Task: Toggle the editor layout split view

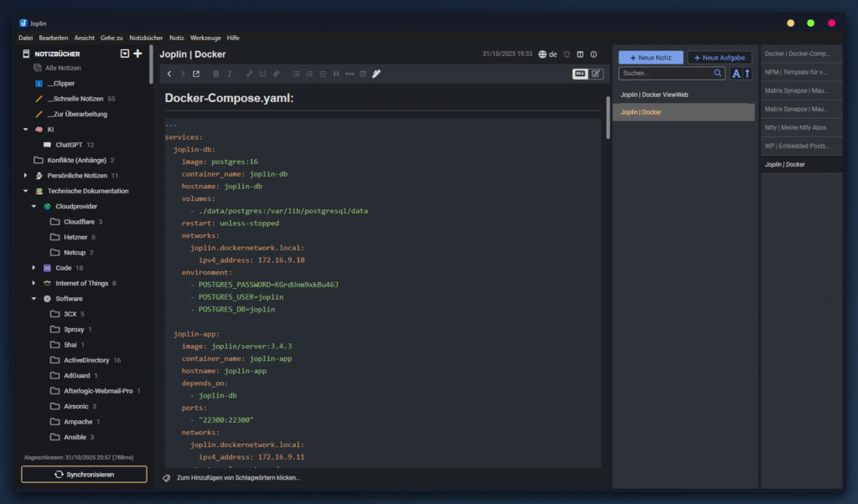Action: point(580,54)
